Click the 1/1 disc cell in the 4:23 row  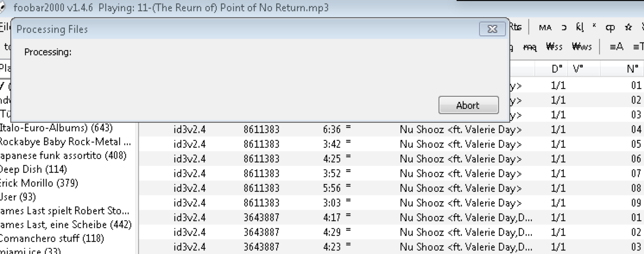point(558,247)
